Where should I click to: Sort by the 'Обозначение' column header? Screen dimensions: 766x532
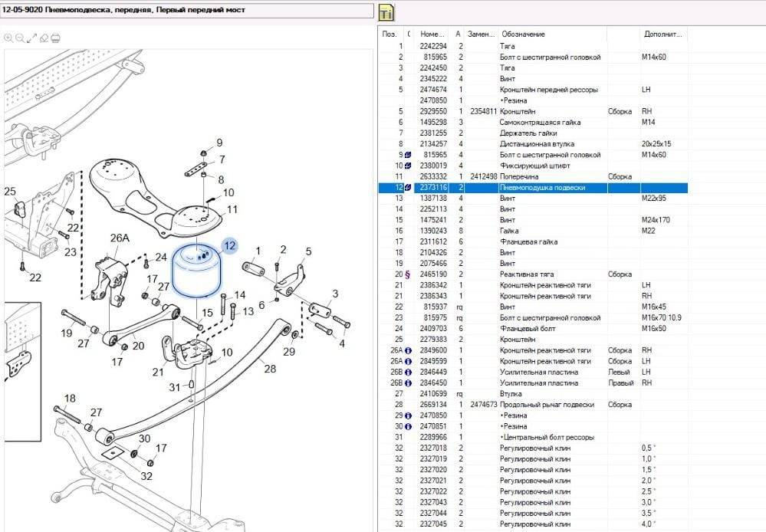click(x=523, y=34)
